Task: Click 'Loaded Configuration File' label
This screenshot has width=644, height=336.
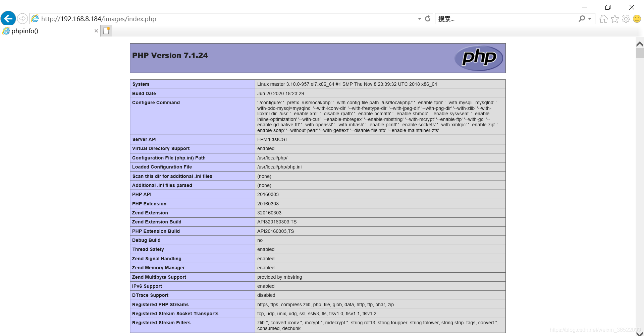Action: [162, 167]
